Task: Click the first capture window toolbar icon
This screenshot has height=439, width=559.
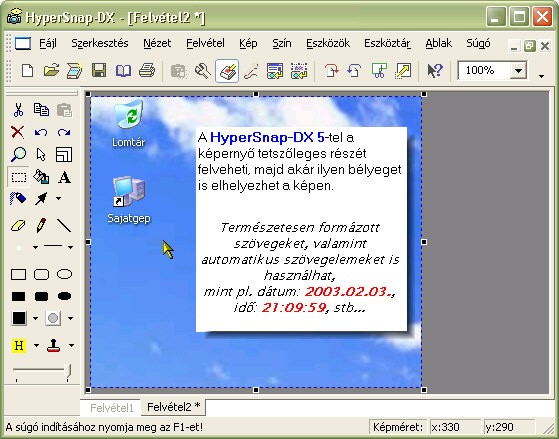Action: pyautogui.click(x=275, y=71)
